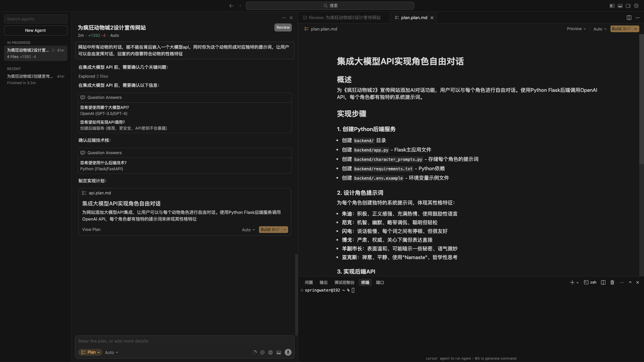Expand the Preview dropdown in editor
Viewport: 644px width, 362px height.
(576, 29)
